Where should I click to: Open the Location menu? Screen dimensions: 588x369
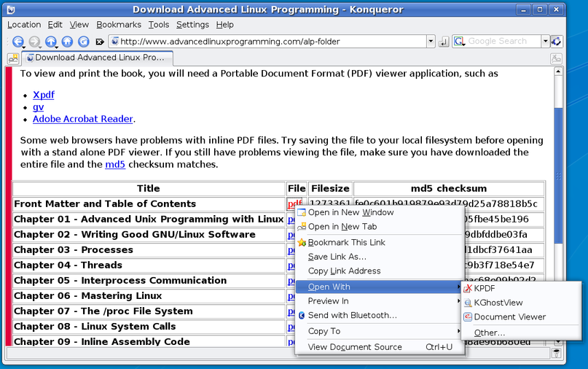tap(24, 25)
